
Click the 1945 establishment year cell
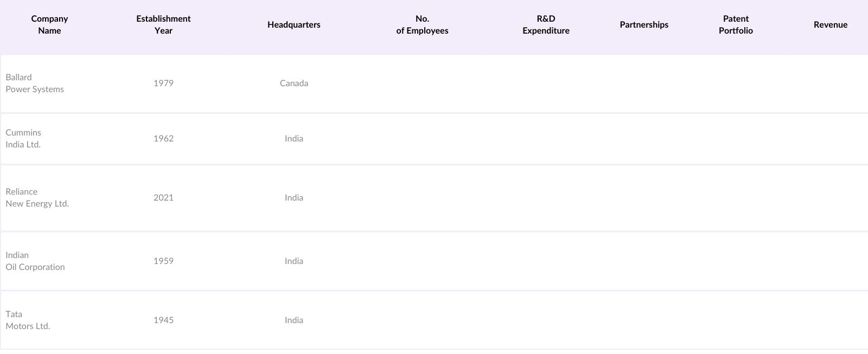pos(163,320)
